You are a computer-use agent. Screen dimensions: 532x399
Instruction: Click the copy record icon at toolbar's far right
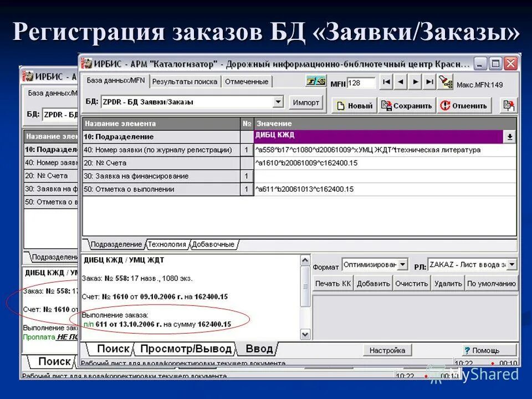pyautogui.click(x=508, y=104)
